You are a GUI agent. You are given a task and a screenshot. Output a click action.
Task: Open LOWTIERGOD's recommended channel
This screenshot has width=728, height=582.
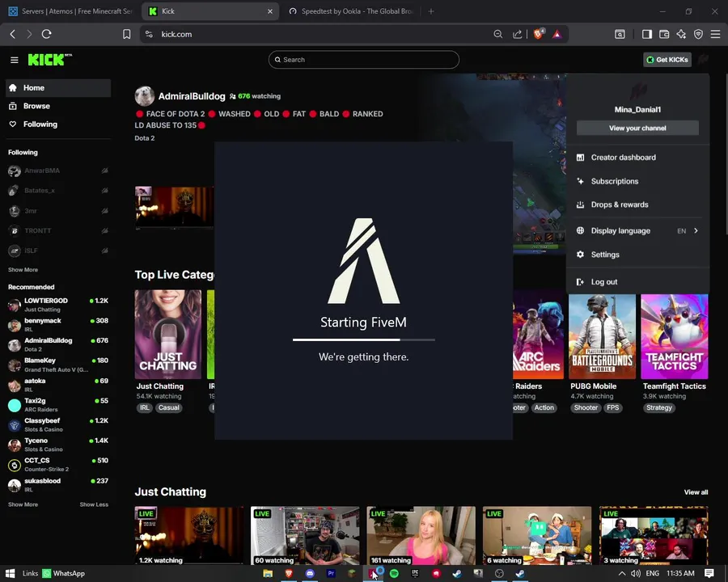point(58,305)
